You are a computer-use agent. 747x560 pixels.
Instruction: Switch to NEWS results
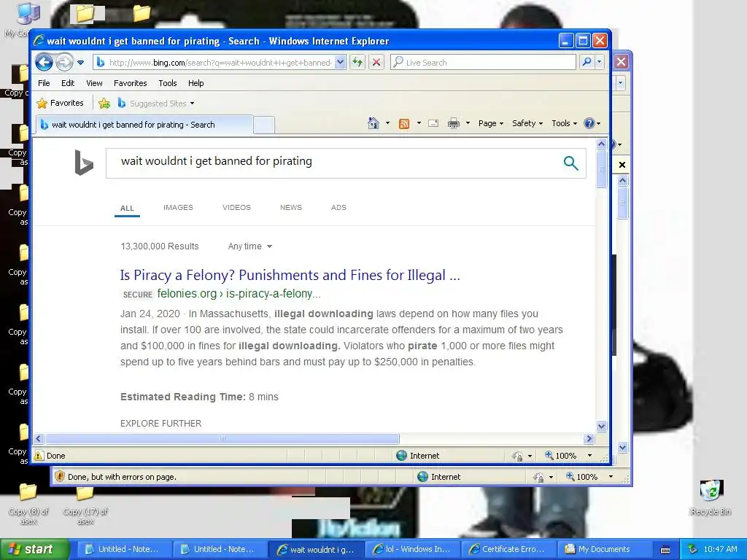coord(291,208)
